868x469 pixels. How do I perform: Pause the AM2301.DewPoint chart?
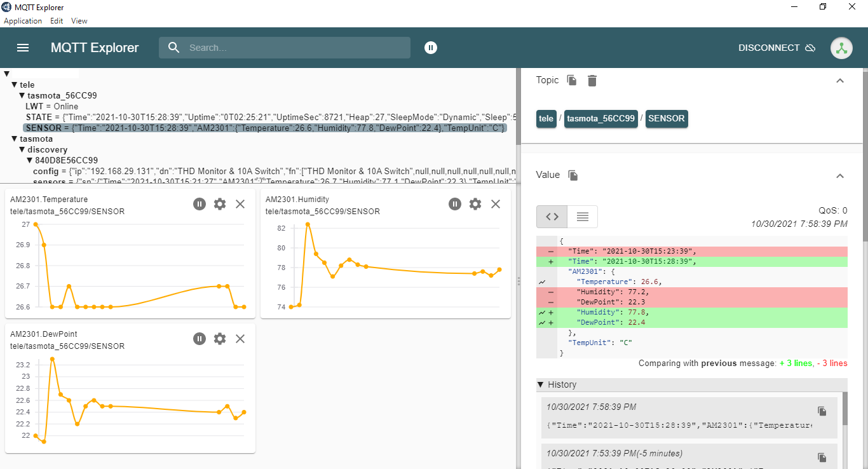(200, 339)
